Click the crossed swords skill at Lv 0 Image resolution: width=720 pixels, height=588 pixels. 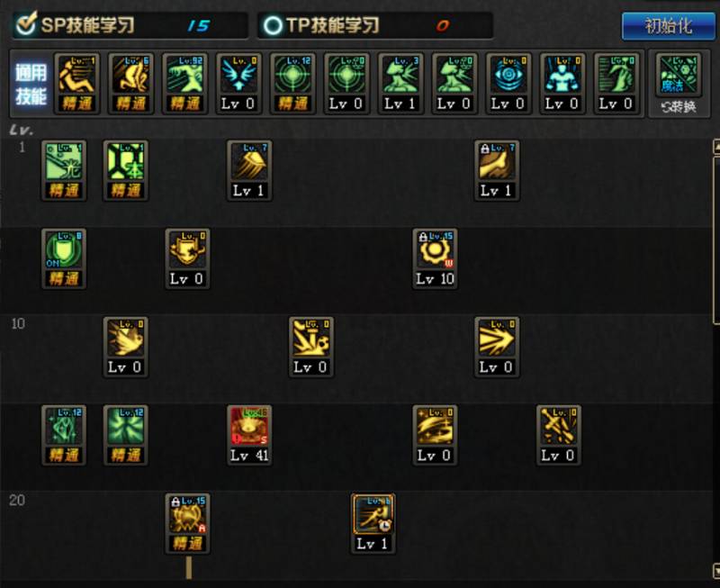click(558, 435)
